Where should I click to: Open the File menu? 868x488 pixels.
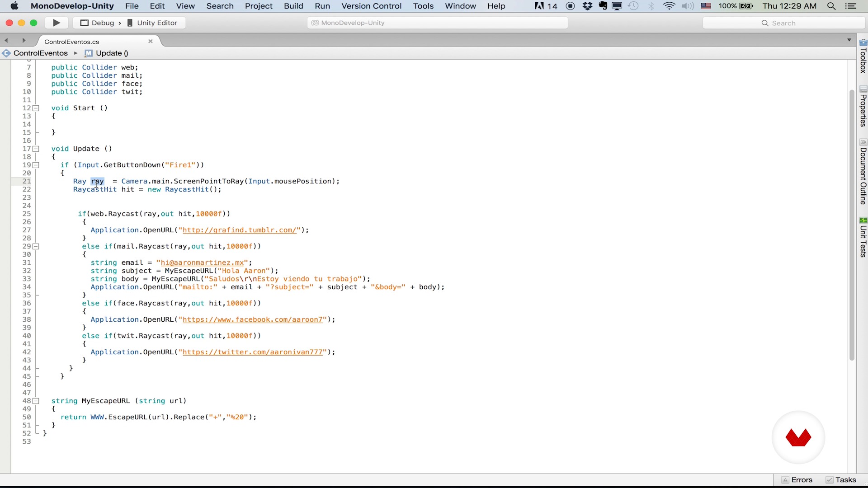132,6
